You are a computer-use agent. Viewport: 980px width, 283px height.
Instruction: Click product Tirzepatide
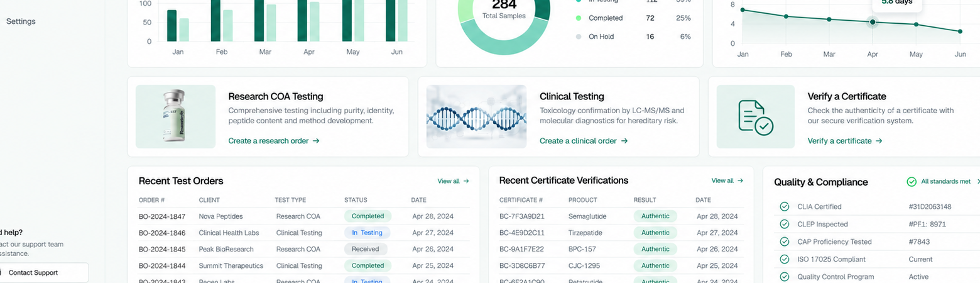click(x=586, y=233)
